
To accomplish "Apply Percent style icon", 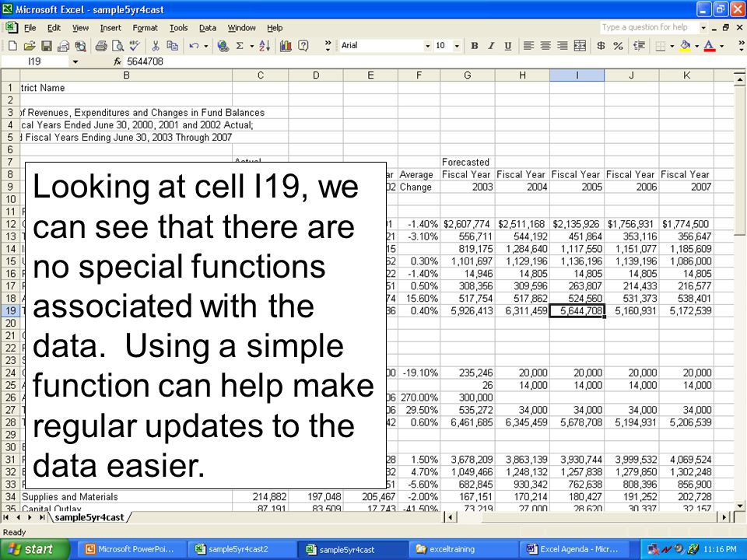I will (x=619, y=46).
